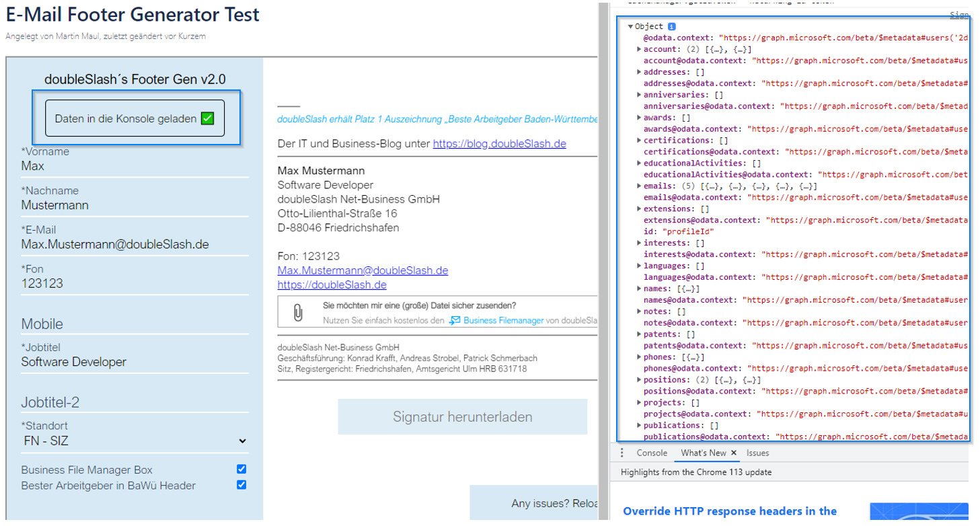Click the Nachname field containing Mustermann

coord(135,205)
